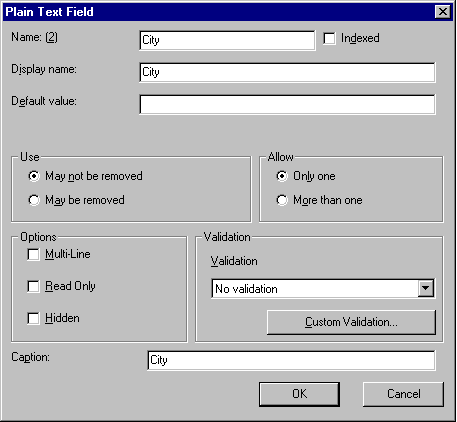Enable the Hidden option checkbox
Screen dimensions: 457x422
coord(33,318)
